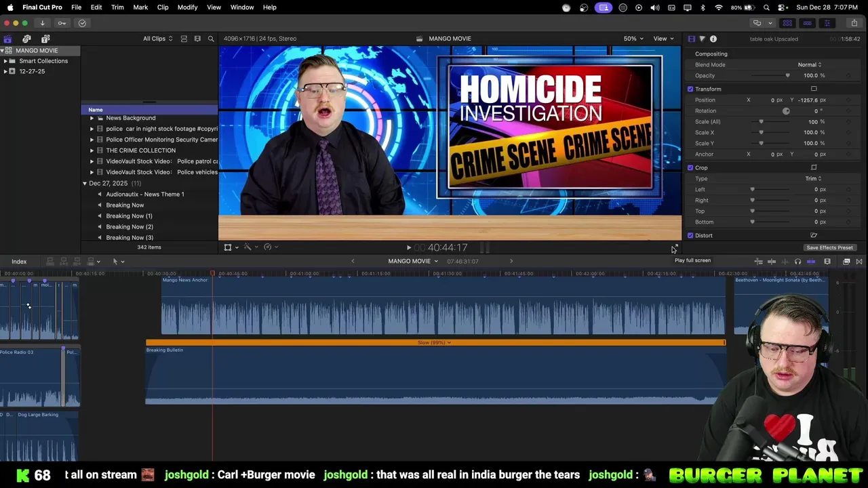Activate Transform onscreen controls
This screenshot has width=868, height=488.
pos(814,89)
